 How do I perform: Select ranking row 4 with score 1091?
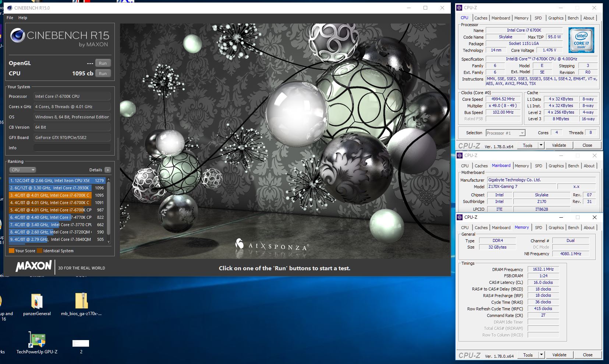57,203
